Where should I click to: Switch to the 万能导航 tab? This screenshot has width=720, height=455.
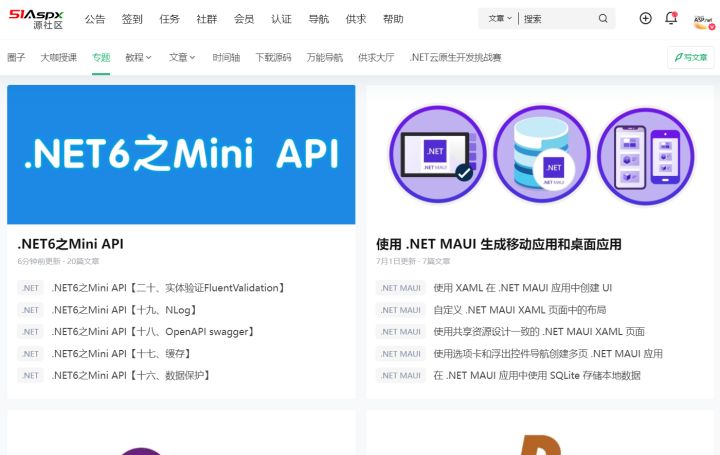pyautogui.click(x=325, y=57)
